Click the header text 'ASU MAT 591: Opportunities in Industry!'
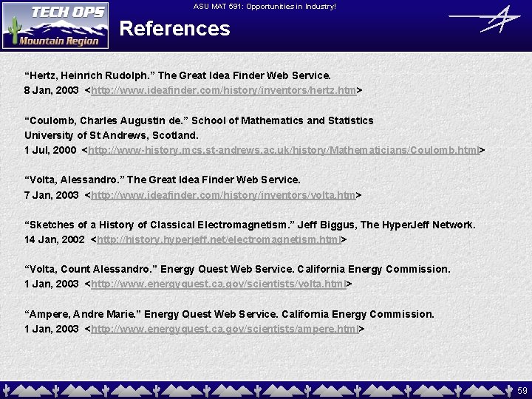Viewport: 532px width, 399px height. [265, 6]
